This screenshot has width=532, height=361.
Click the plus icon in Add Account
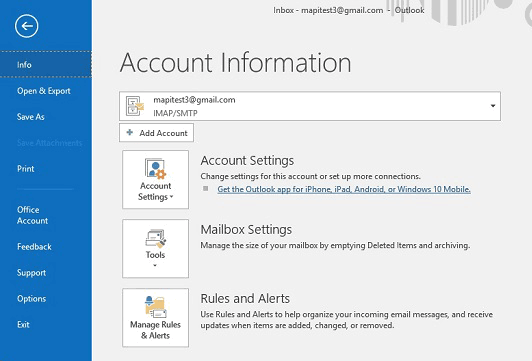[130, 132]
